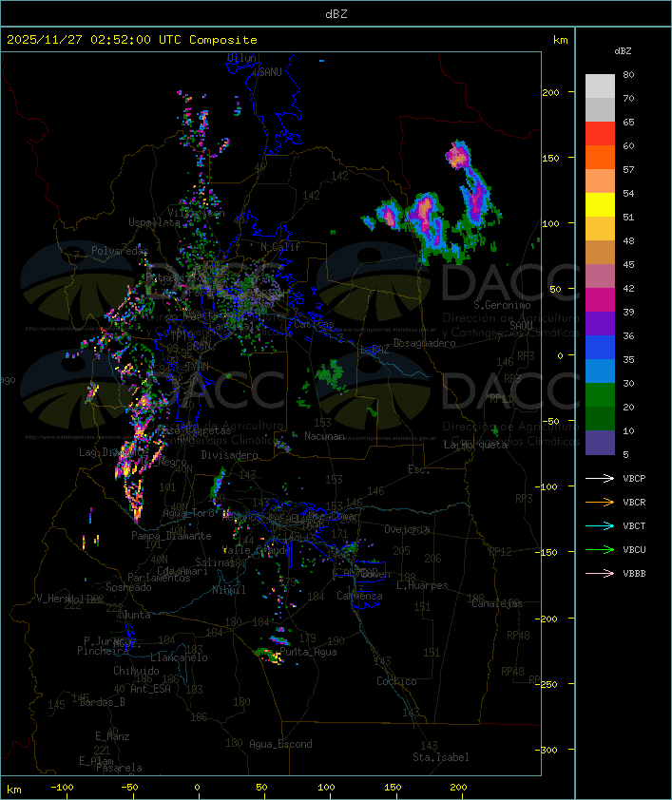Select the light gray 70-80 dBZ swatch
Image resolution: width=672 pixels, height=800 pixels.
coord(600,86)
